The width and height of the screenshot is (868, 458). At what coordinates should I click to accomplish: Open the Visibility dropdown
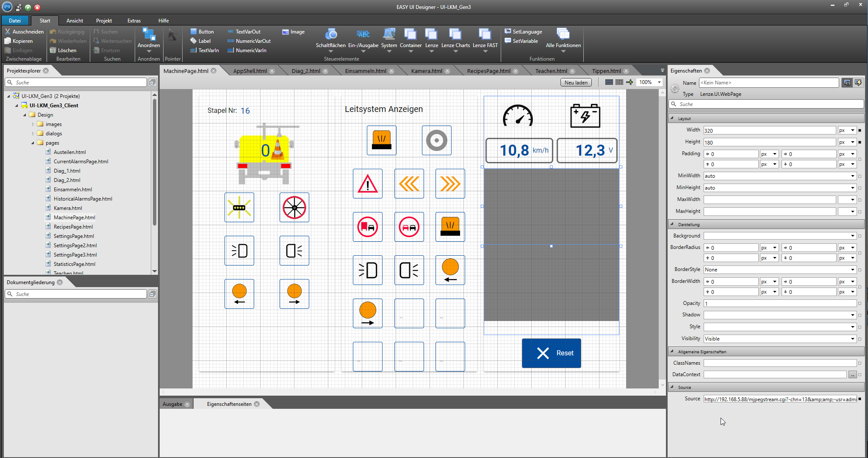[x=852, y=339]
